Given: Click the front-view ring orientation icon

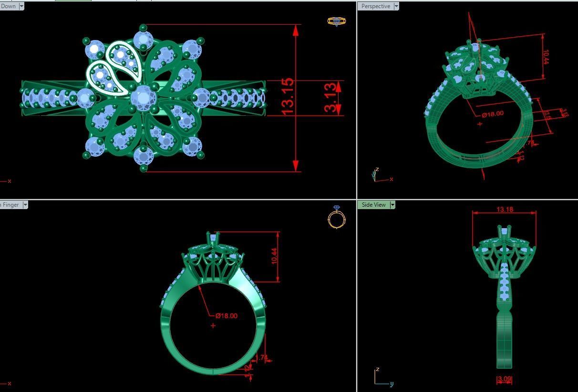Looking at the screenshot, I should (x=337, y=217).
